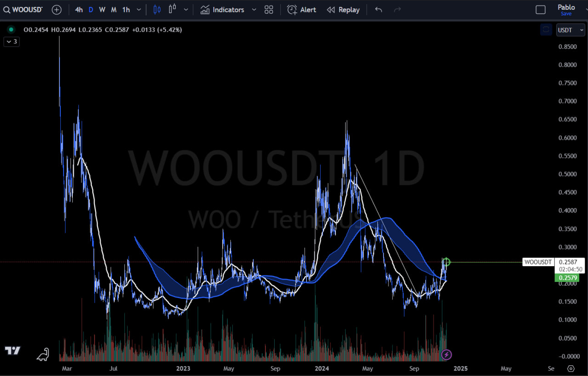The width and height of the screenshot is (588, 376).
Task: Select the blue candlestick chart style icon
Action: coord(157,9)
